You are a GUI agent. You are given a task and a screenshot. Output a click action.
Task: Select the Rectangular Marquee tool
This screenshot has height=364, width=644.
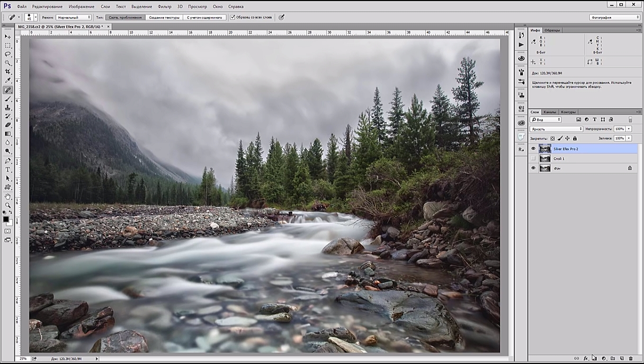(8, 45)
